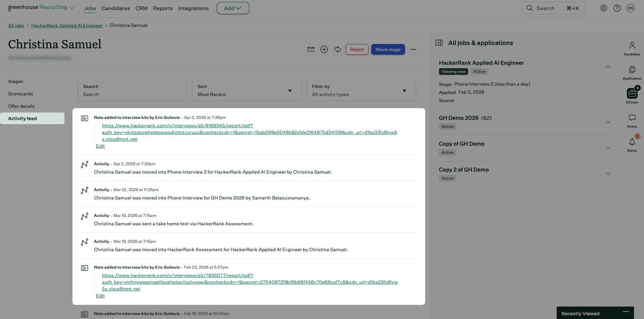Open the settings gear icon
644x319 pixels.
click(x=603, y=8)
